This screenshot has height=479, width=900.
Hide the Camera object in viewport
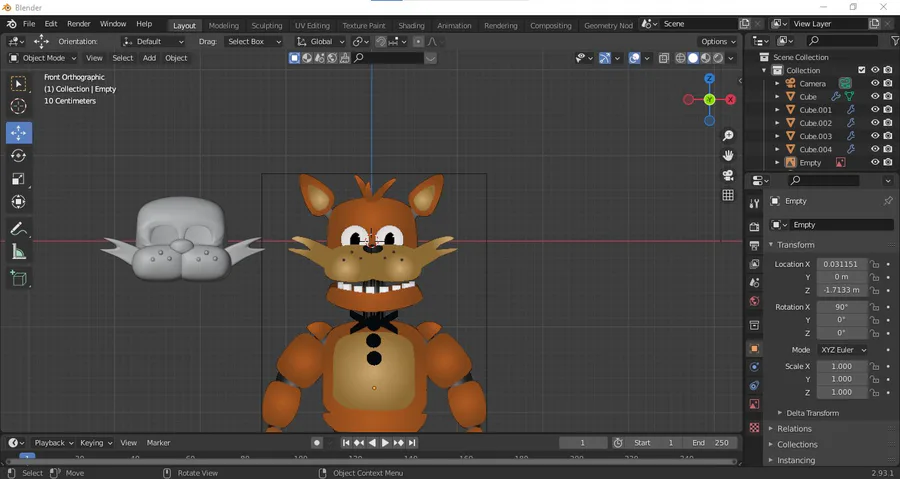875,84
